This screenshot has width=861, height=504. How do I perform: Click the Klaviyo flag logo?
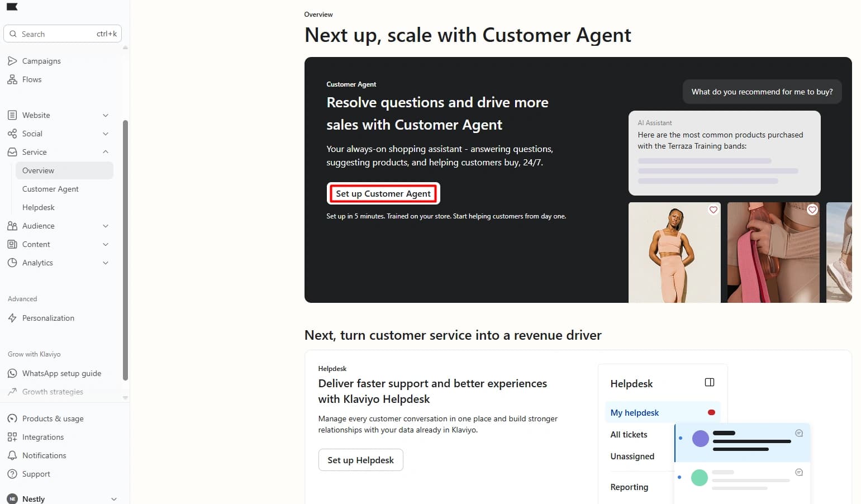coord(12,7)
